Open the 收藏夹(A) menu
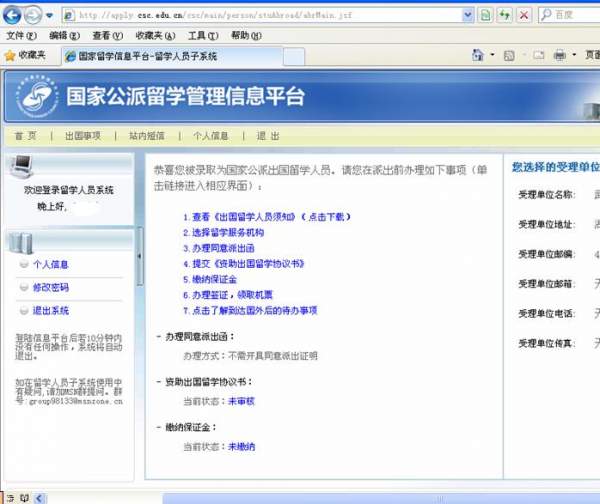Screen dimensions: 600x504 click(x=155, y=36)
